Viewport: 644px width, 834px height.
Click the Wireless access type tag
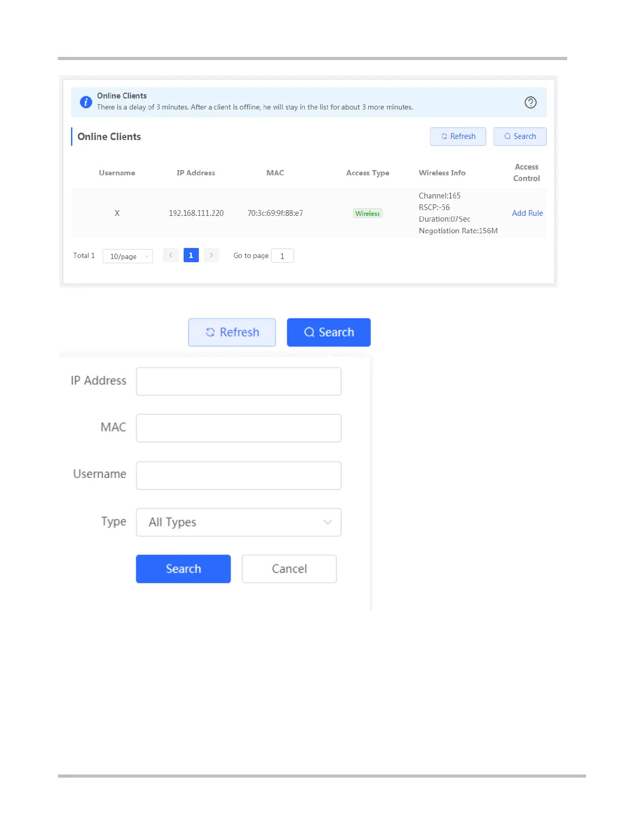tap(368, 213)
